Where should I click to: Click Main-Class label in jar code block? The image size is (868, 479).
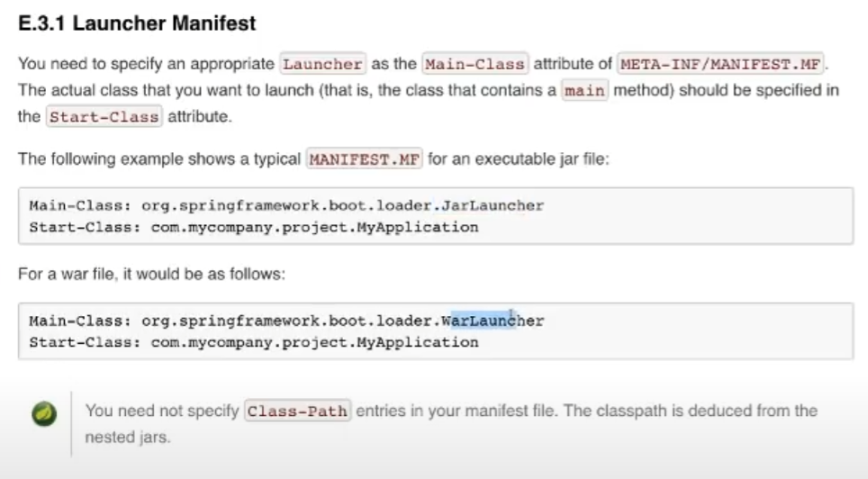pos(80,205)
